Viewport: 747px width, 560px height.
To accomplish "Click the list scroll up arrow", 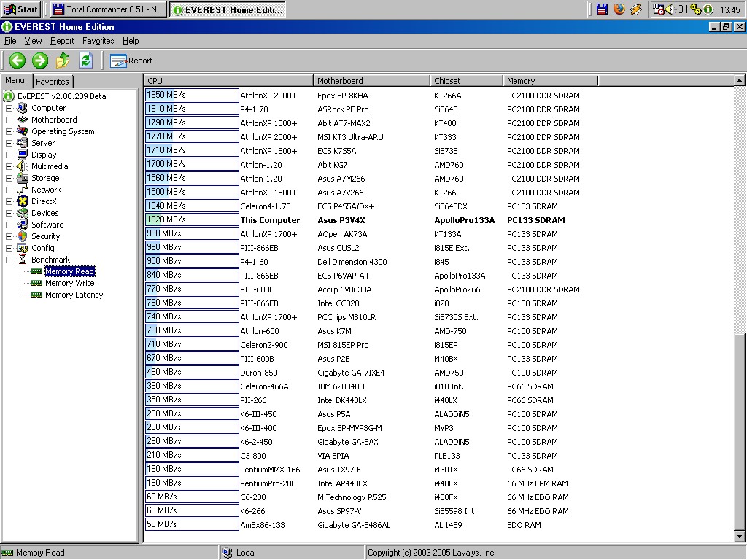I will pos(740,80).
